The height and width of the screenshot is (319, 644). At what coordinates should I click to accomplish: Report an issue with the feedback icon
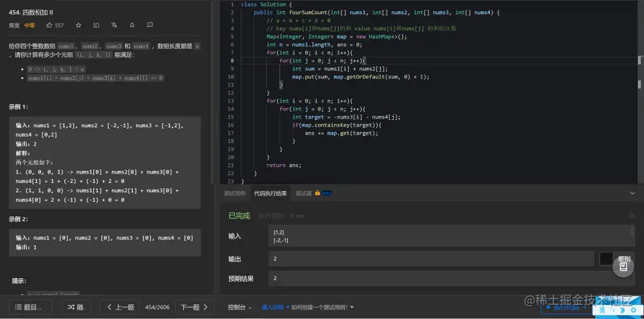tap(150, 25)
